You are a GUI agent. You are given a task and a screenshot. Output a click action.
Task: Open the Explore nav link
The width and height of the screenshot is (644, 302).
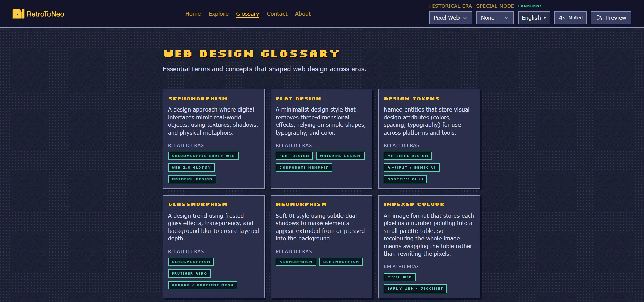coord(218,14)
